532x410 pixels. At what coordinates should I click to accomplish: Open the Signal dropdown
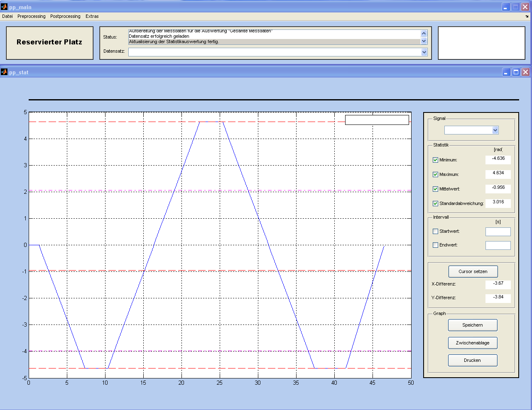(x=495, y=130)
